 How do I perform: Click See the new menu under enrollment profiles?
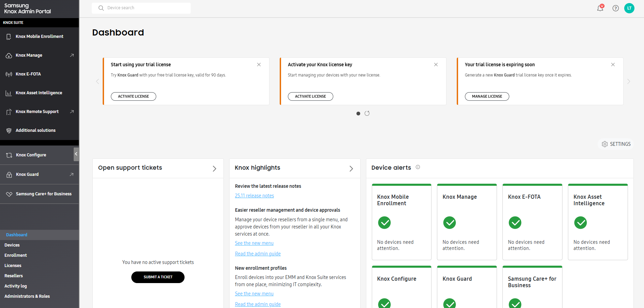click(x=254, y=294)
